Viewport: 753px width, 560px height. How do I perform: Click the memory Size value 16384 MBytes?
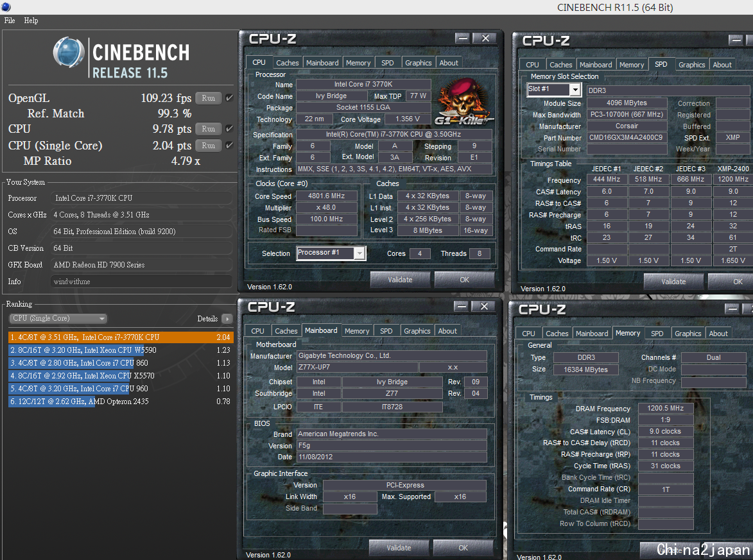586,369
